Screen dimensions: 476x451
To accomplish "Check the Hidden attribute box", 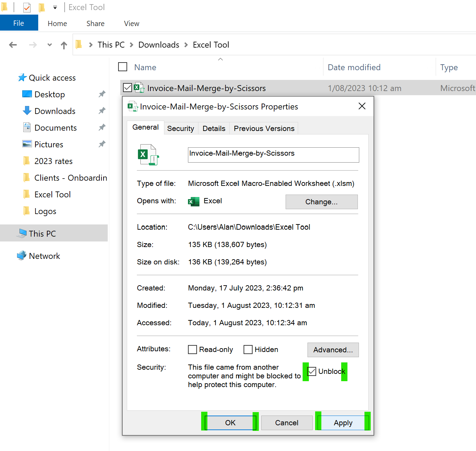I will pos(248,350).
